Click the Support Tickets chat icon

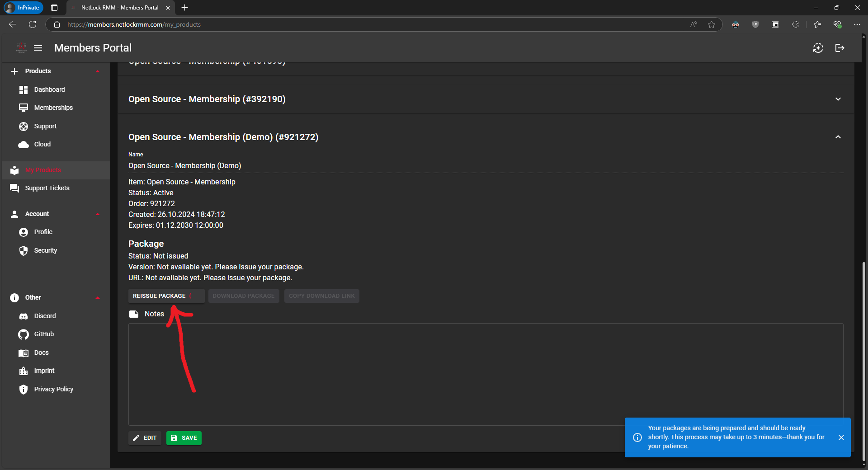pos(14,188)
